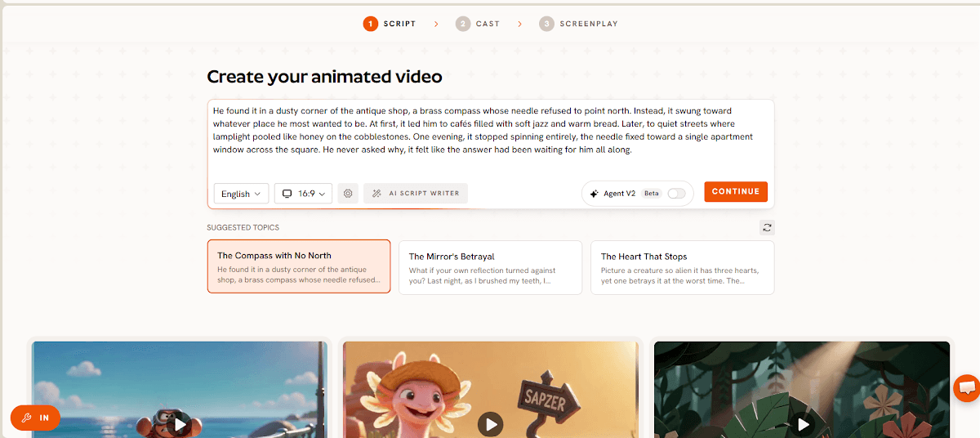Open the jungle paper-art video thumbnail
980x438 pixels.
coord(802,389)
